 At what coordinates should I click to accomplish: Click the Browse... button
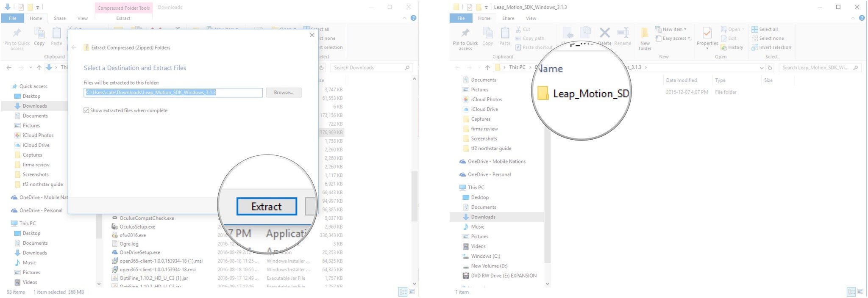click(284, 92)
